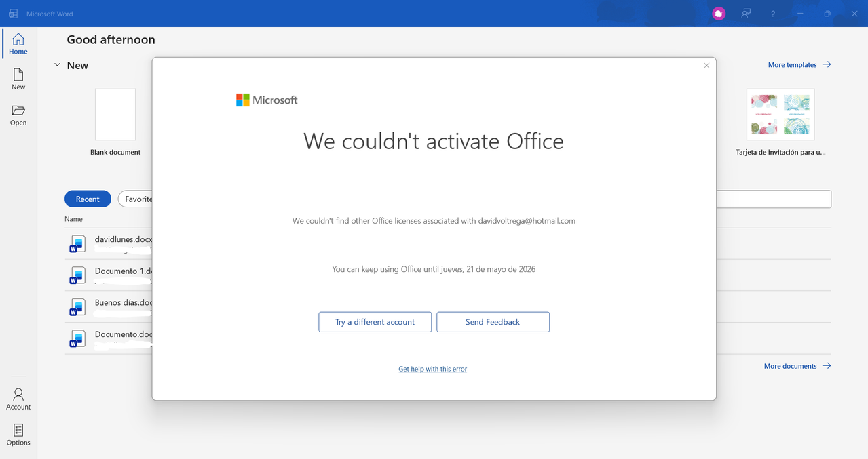Switch to the Favorites tab
Screen dimensions: 868x459
coord(136,199)
